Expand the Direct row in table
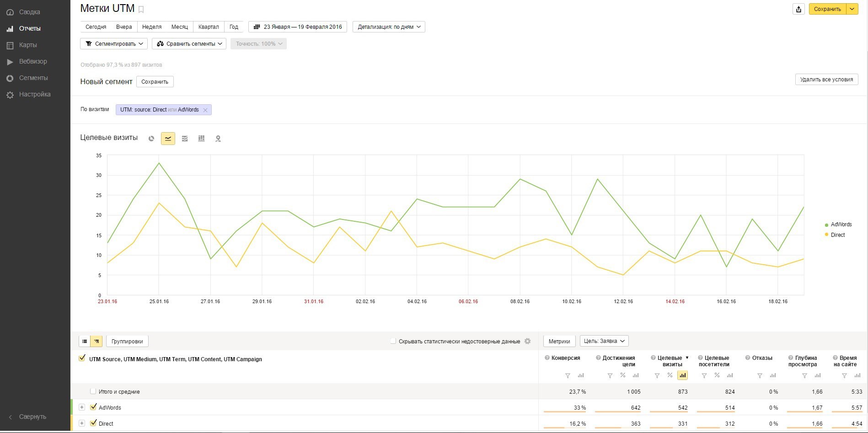 point(82,423)
